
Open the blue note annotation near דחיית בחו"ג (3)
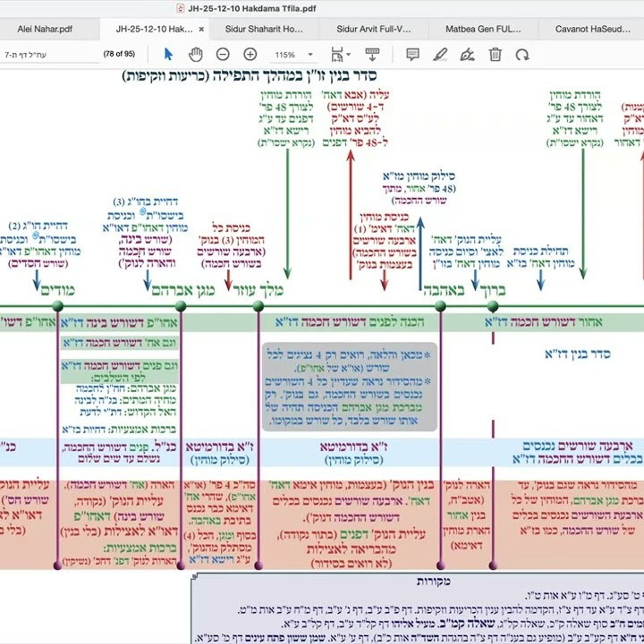click(x=143, y=211)
